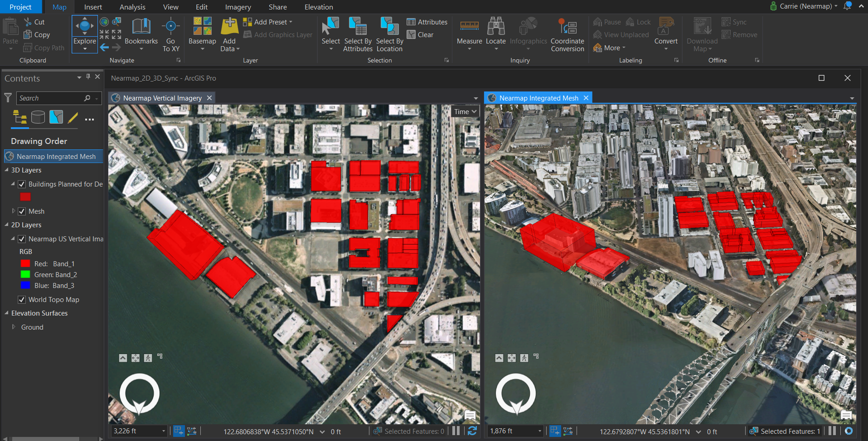
Task: Uncheck the World Topo Map layer
Action: [21, 299]
